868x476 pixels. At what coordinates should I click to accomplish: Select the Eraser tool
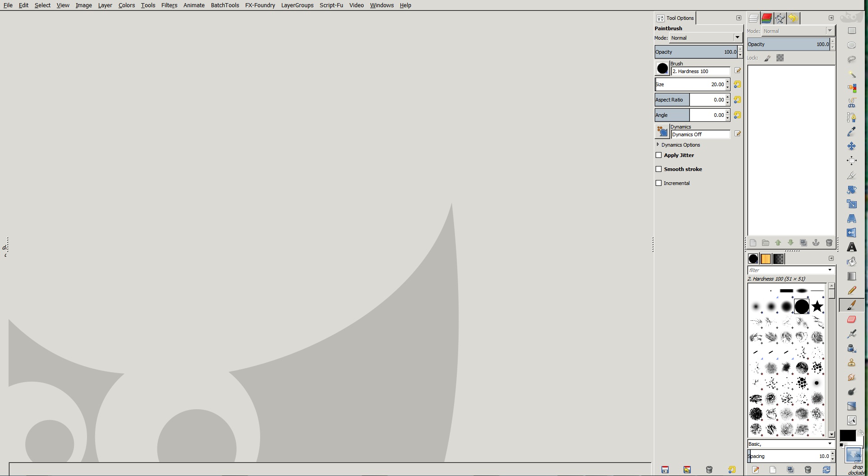(851, 319)
